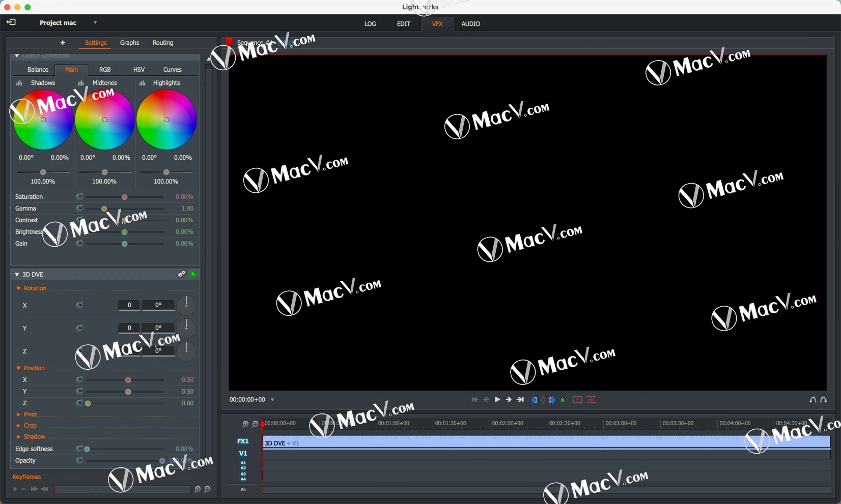Toggle keyframing for Position X
This screenshot has width=841, height=504.
point(79,380)
